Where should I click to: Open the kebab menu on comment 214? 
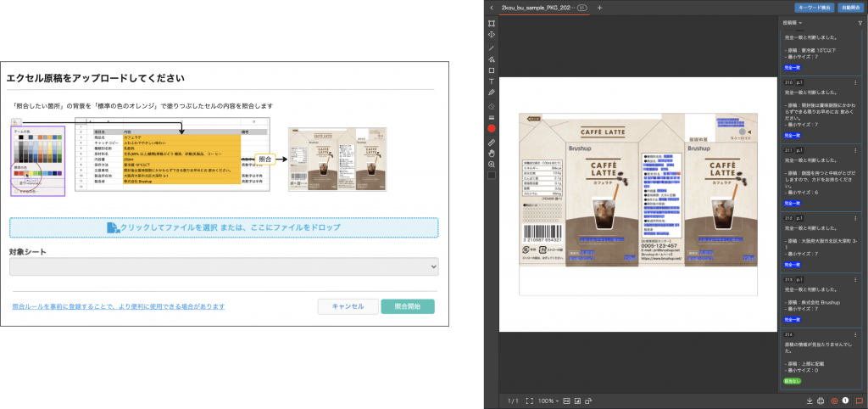[x=855, y=334]
